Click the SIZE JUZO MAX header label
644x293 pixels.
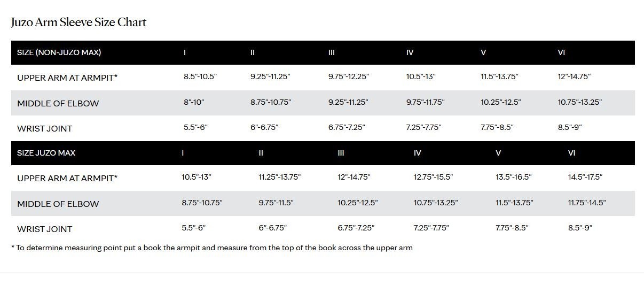point(46,153)
